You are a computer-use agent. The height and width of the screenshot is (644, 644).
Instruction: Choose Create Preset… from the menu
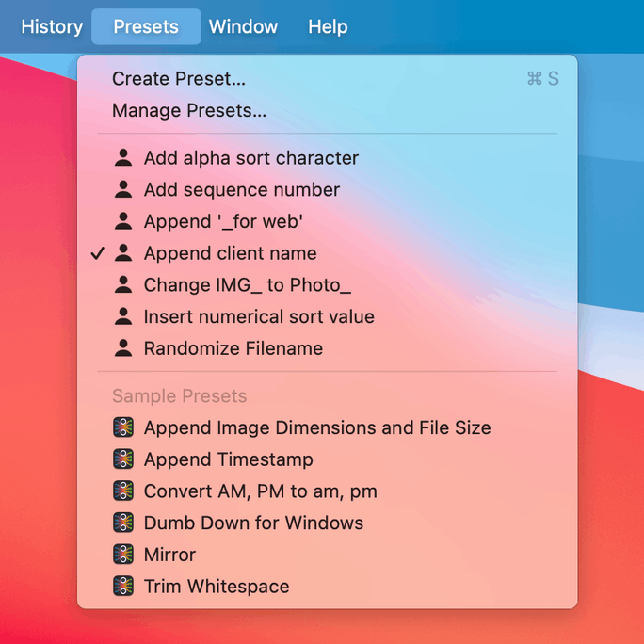tap(179, 79)
